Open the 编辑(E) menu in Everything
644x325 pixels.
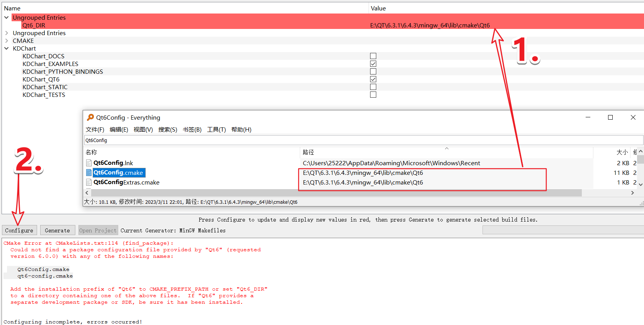(x=119, y=129)
